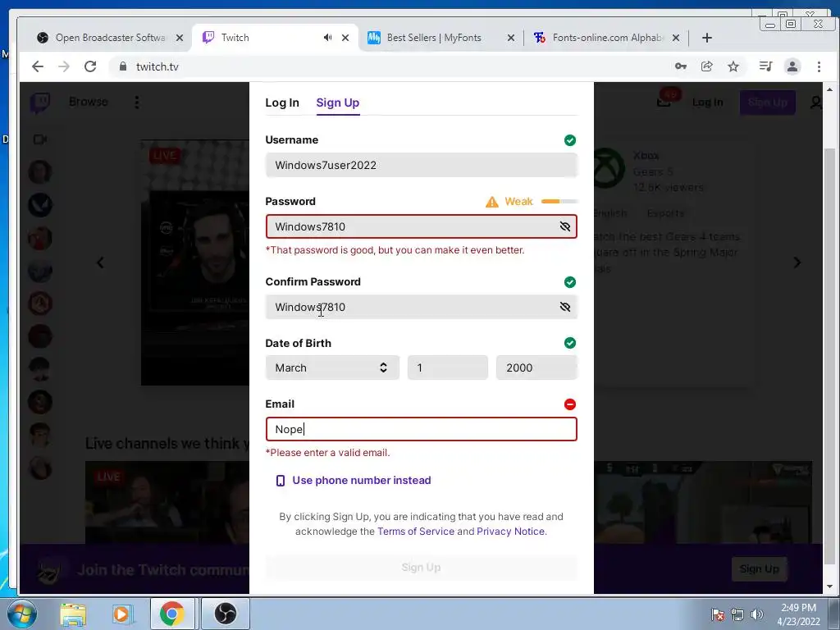Open the Terms of Service link
Viewport: 840px width, 630px height.
tap(416, 532)
